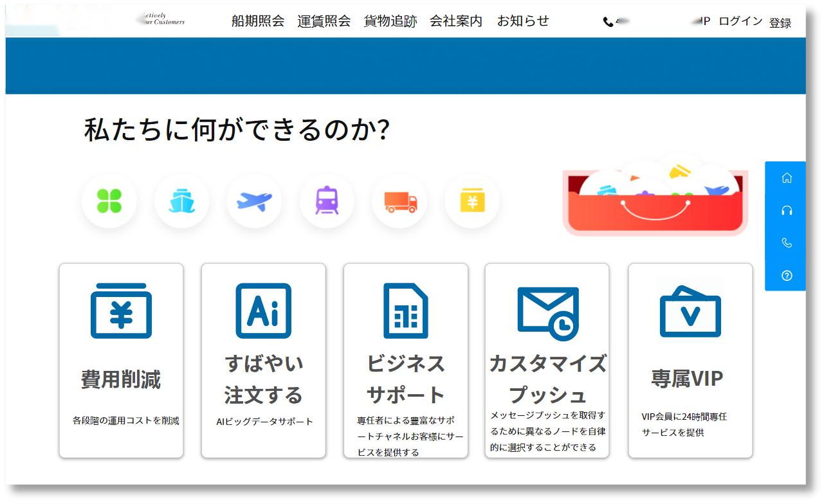Screen dimensions: 824x504
Task: Click the home icon in blue sidebar
Action: click(786, 178)
